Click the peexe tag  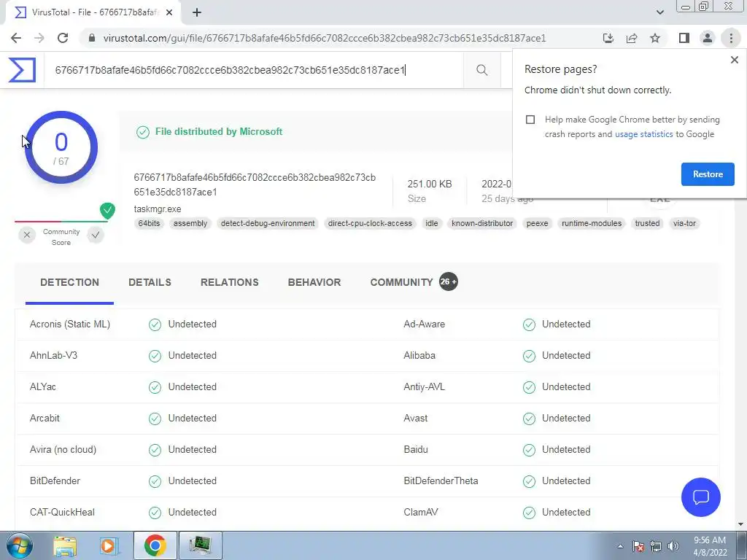coord(537,223)
